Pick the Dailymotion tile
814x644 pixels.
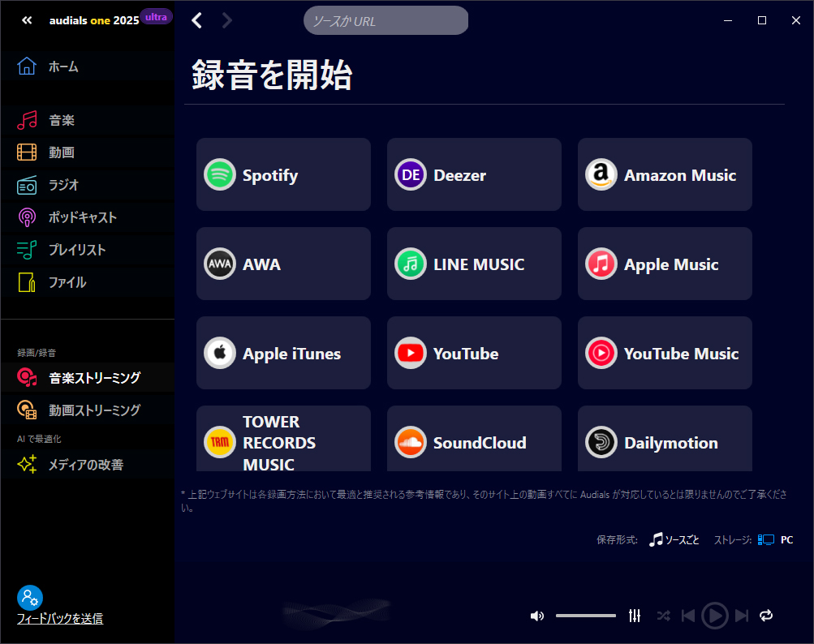(x=665, y=439)
